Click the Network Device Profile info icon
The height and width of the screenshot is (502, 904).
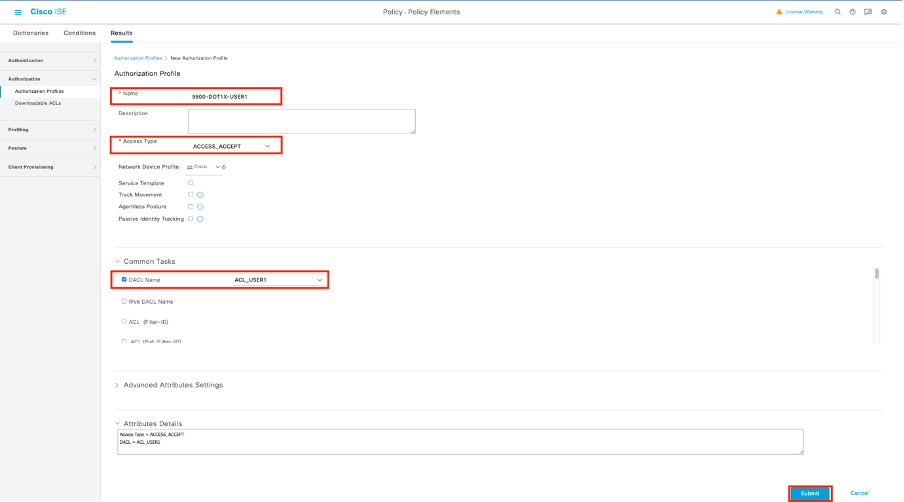pos(224,167)
